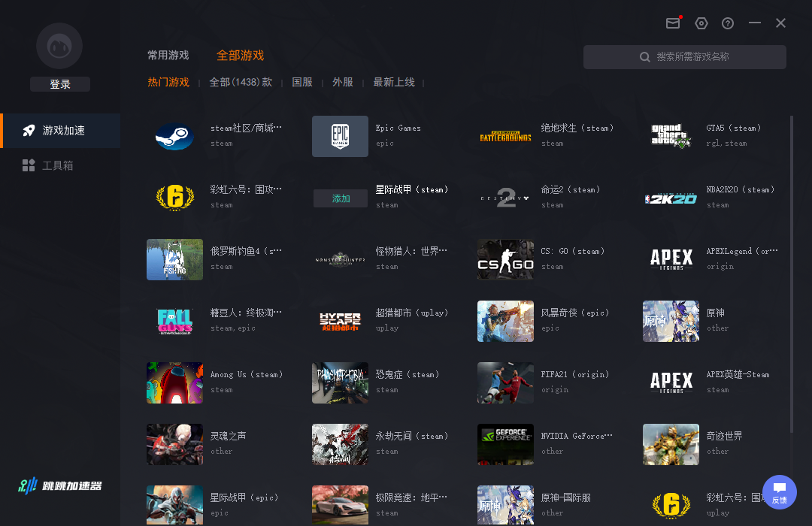The width and height of the screenshot is (812, 526).
Task: Click the Among Us thumbnail
Action: click(174, 382)
